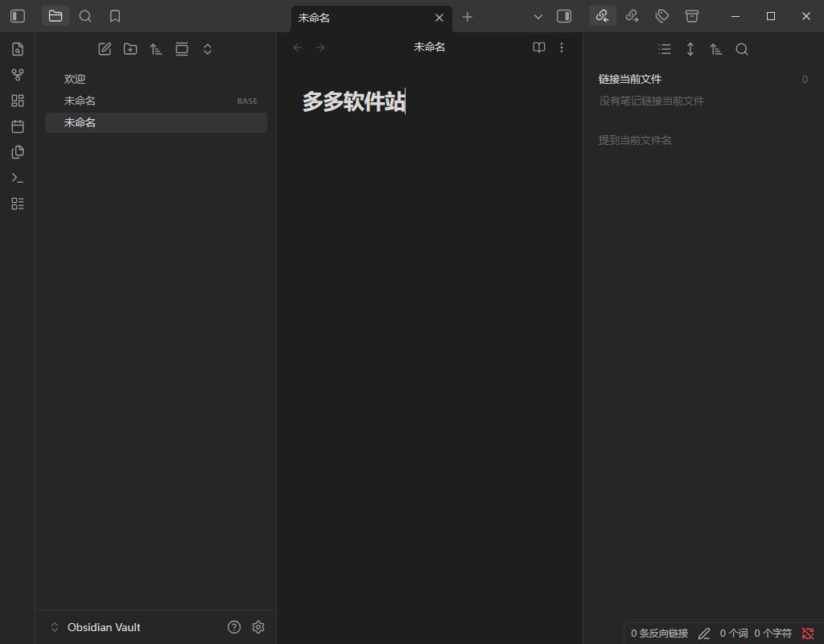
Task: Collapse backlink results toggle
Action: pos(664,49)
